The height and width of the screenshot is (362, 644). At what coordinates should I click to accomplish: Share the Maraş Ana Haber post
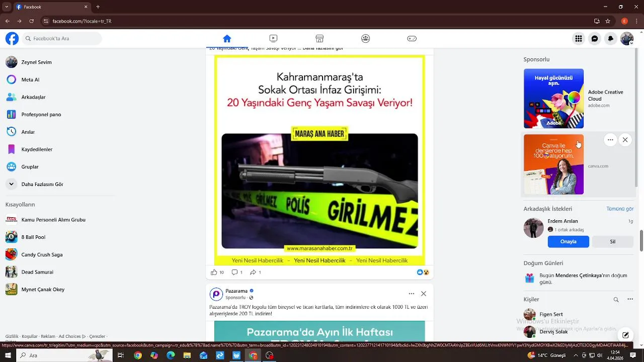pyautogui.click(x=253, y=272)
